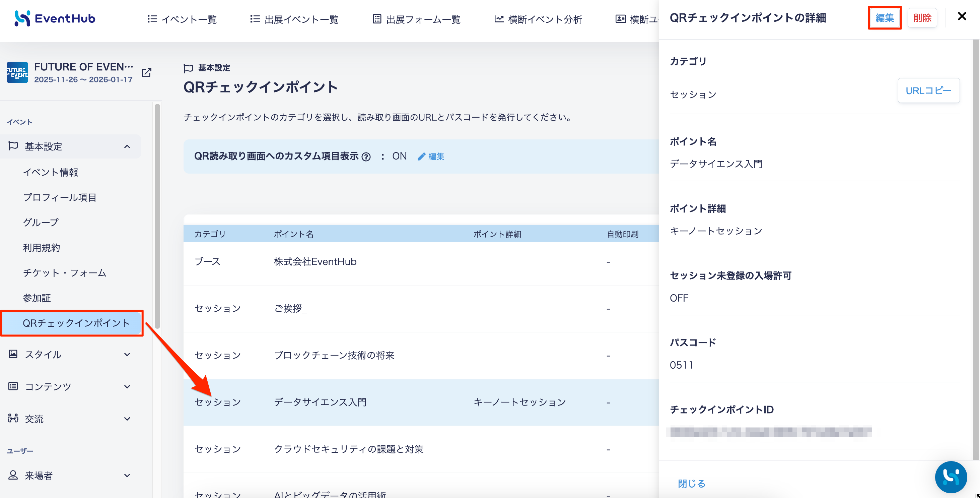980x498 pixels.
Task: Click the sidebar vertical scrollbar
Action: point(157,216)
